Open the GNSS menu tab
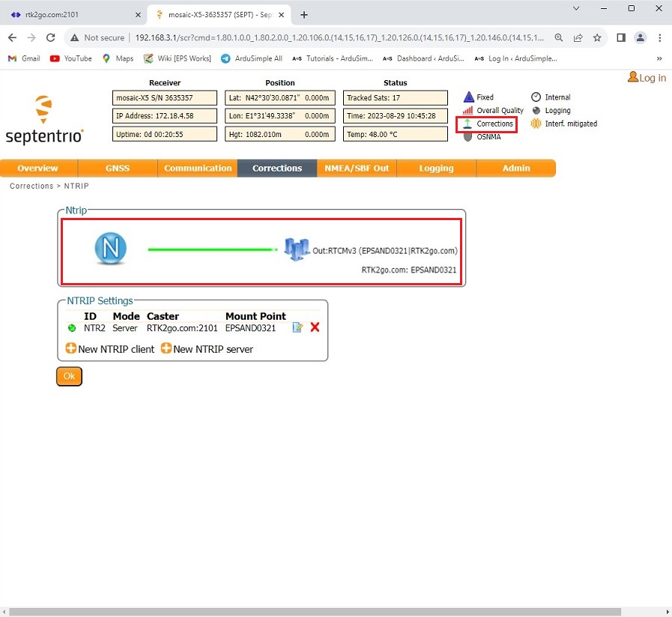Viewport: 672px width, 617px height. [x=118, y=168]
